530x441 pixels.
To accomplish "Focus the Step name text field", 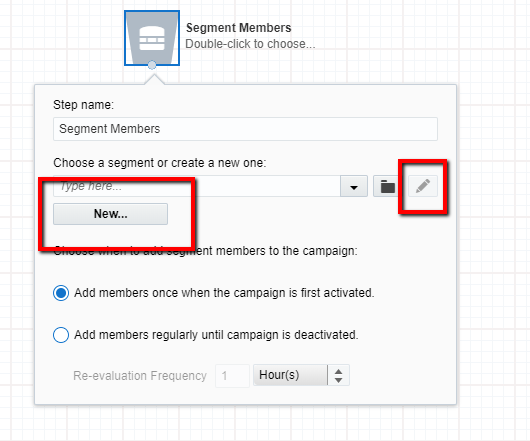I will pos(245,129).
